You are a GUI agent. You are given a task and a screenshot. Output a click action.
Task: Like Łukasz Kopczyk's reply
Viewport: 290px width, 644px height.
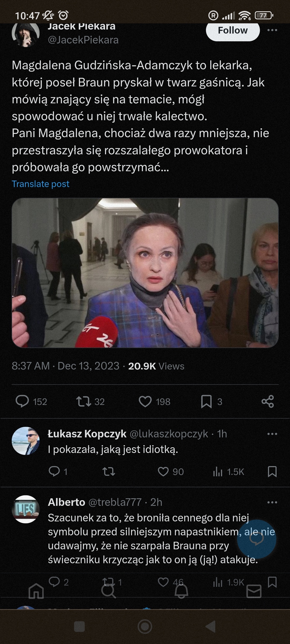(x=163, y=471)
